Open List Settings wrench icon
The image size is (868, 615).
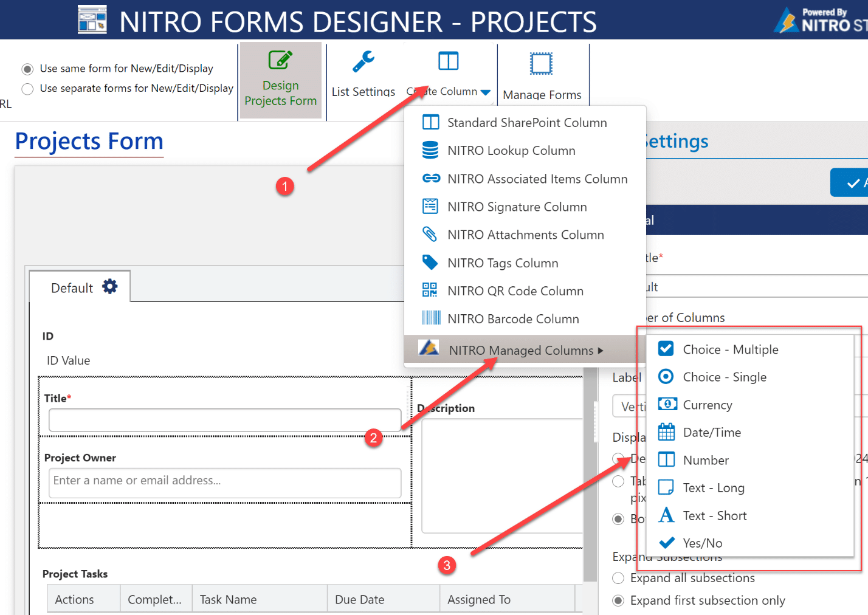coord(363,61)
